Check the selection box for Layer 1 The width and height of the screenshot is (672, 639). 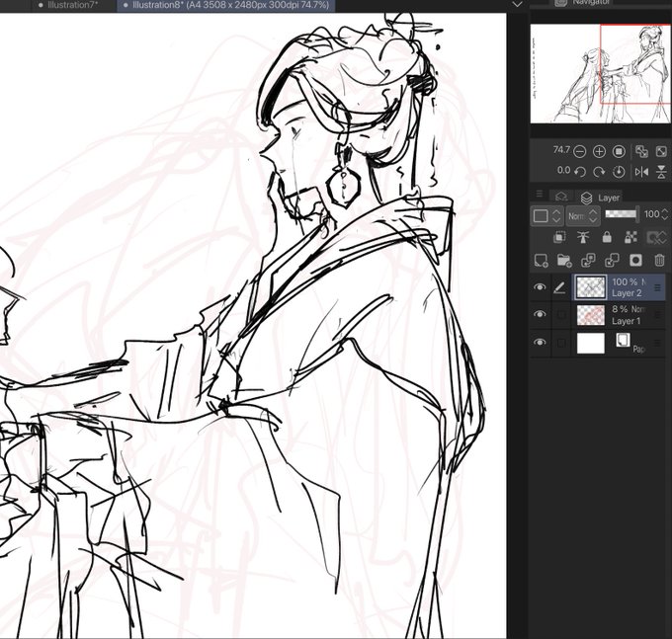pyautogui.click(x=561, y=315)
